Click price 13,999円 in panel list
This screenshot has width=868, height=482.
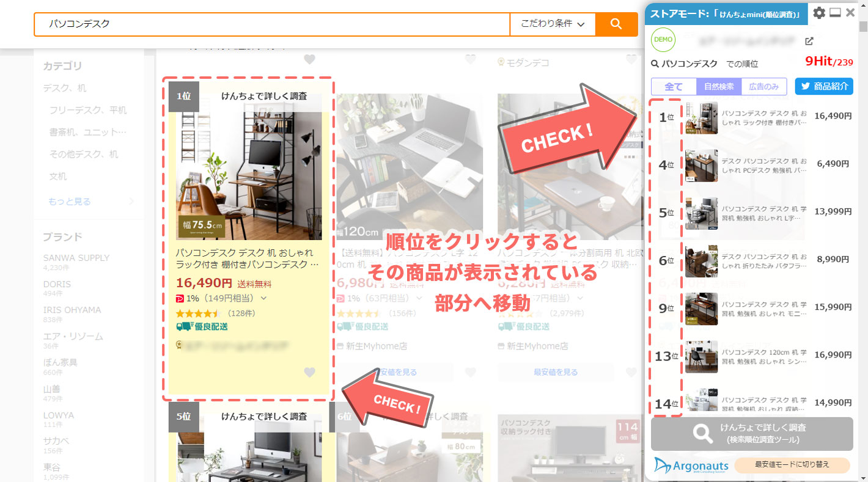click(x=833, y=211)
